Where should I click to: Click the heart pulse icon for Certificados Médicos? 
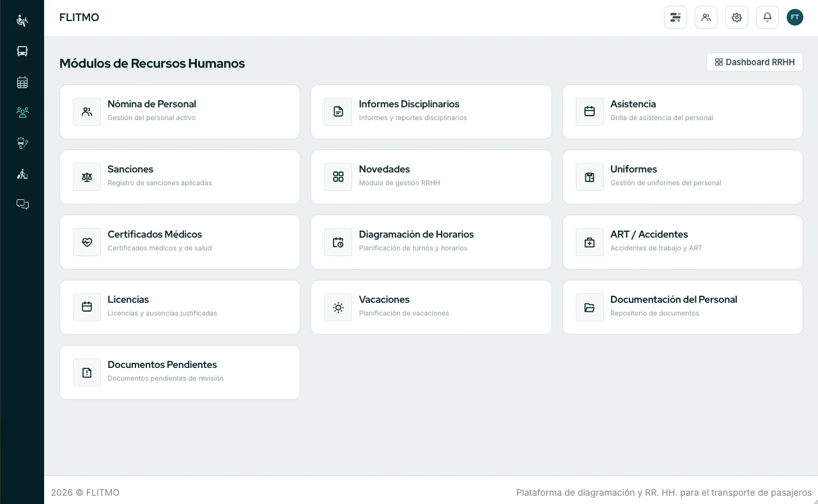(x=87, y=242)
